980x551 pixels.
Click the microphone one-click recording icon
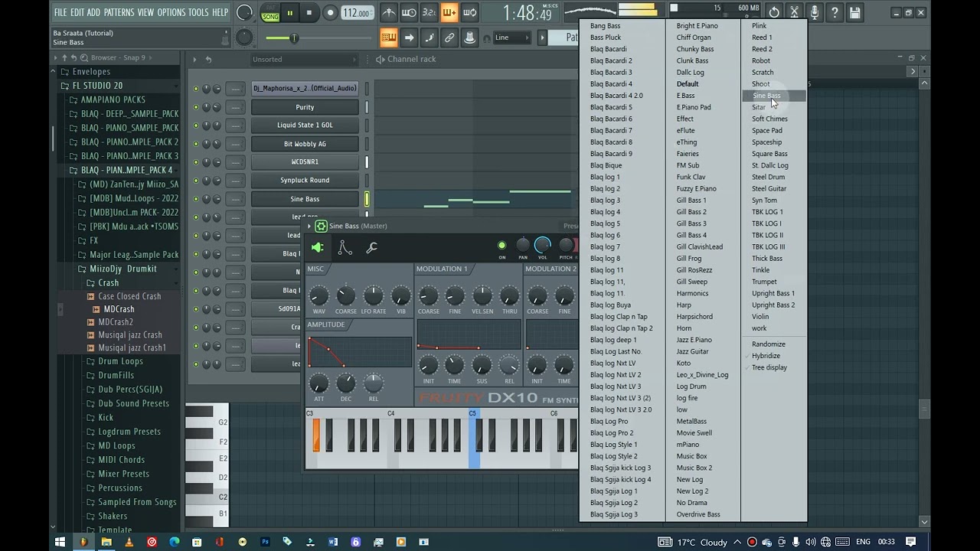point(815,12)
